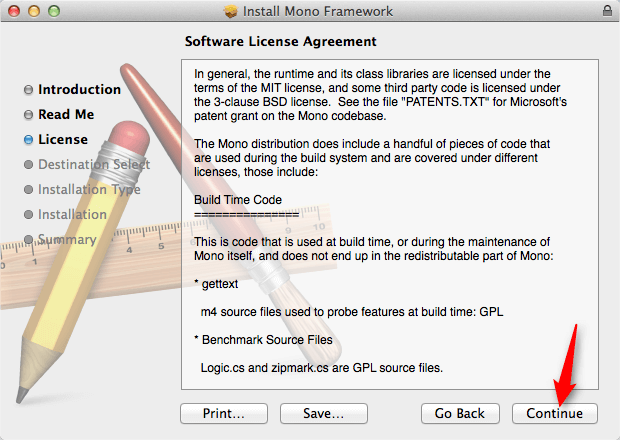Minimize the installer with yellow button
The image size is (620, 440).
(x=34, y=11)
